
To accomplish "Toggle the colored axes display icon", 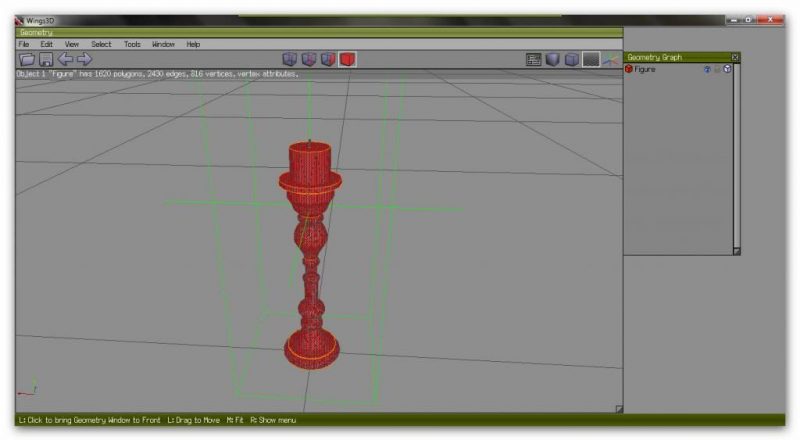I will (x=609, y=60).
